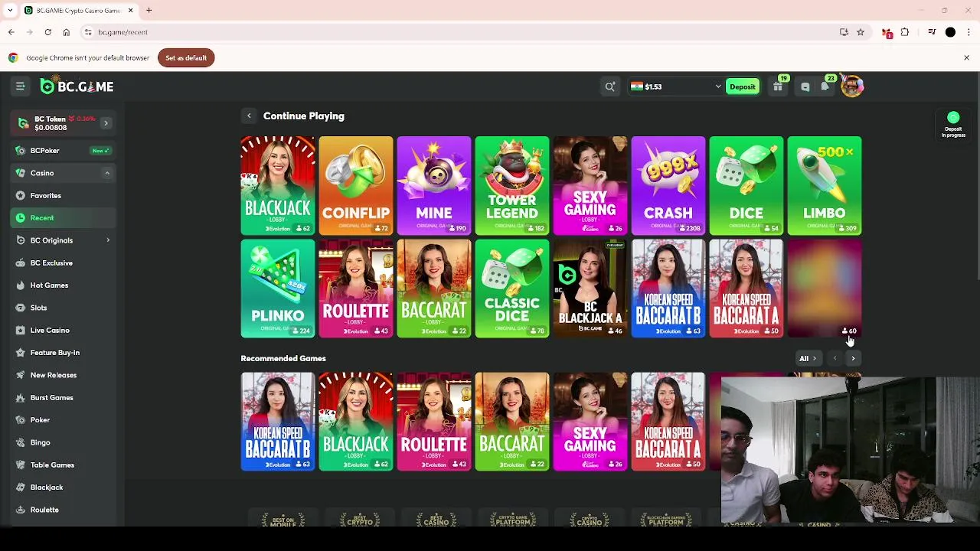980x551 pixels.
Task: Open Crash game thumbnail
Action: [668, 185]
